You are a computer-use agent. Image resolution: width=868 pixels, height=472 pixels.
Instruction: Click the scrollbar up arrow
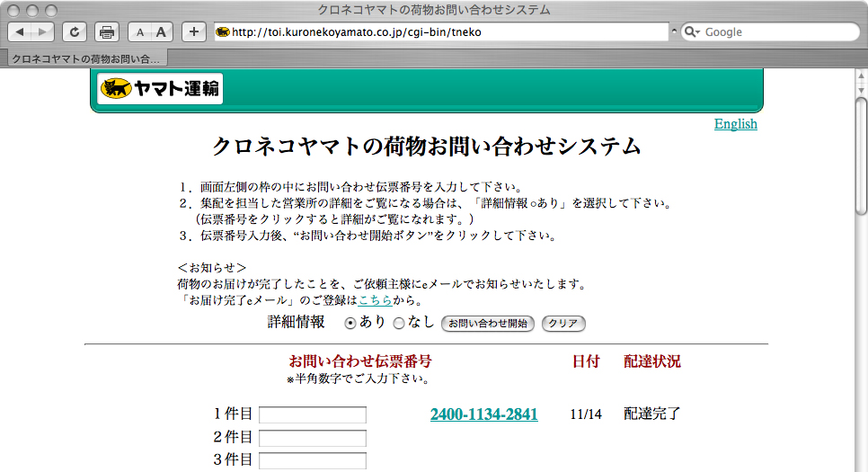pos(861,76)
